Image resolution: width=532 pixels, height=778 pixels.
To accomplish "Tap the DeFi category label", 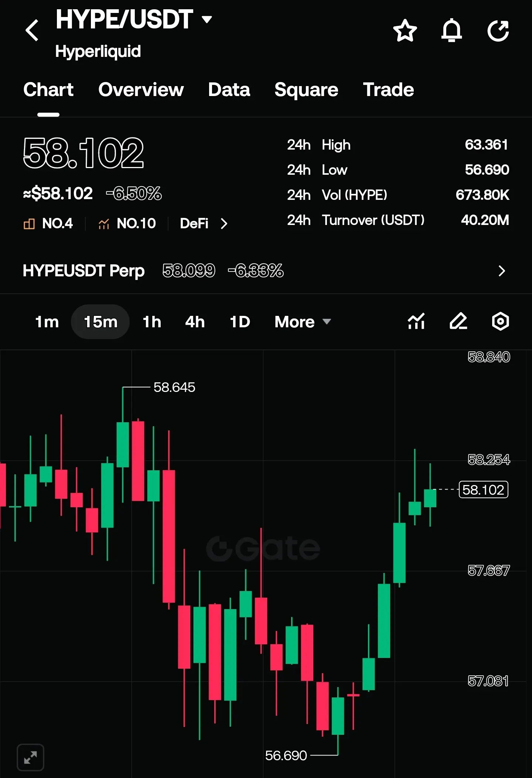I will (194, 223).
